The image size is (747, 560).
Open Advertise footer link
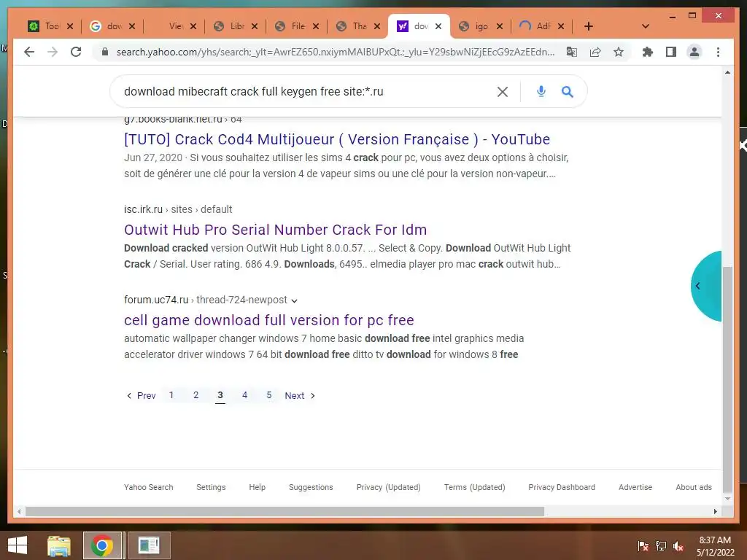635,487
